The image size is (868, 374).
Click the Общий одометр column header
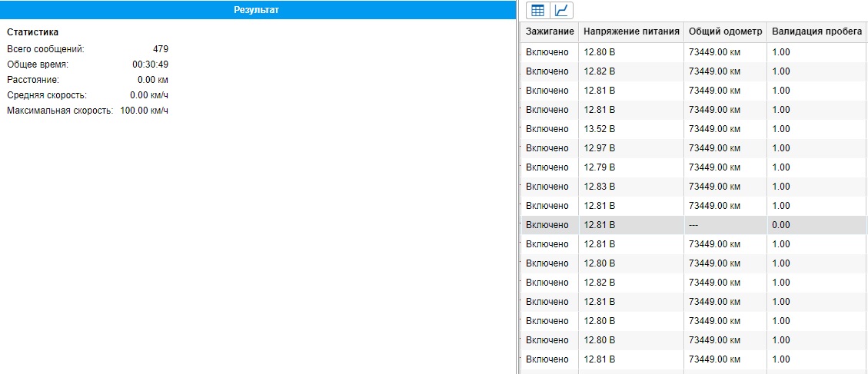click(x=725, y=31)
